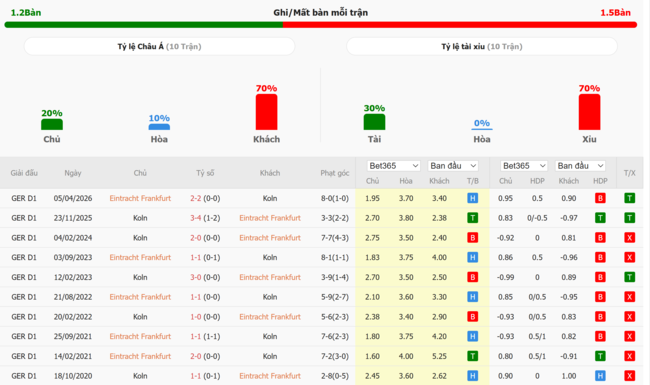Image resolution: width=650 pixels, height=385 pixels.
Task: Click red X over/under badge in 04/02/2024 row
Action: click(x=629, y=238)
